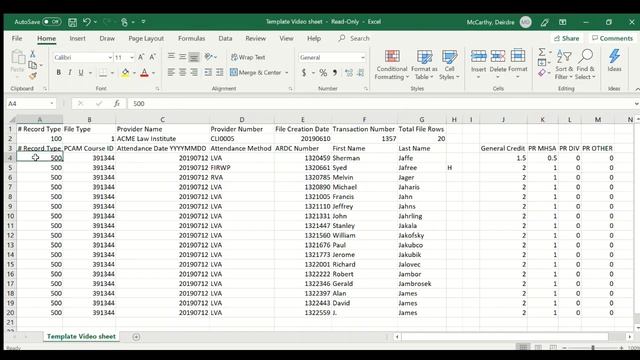Image resolution: width=640 pixels, height=360 pixels.
Task: Switch to the Insert tab
Action: pos(77,38)
